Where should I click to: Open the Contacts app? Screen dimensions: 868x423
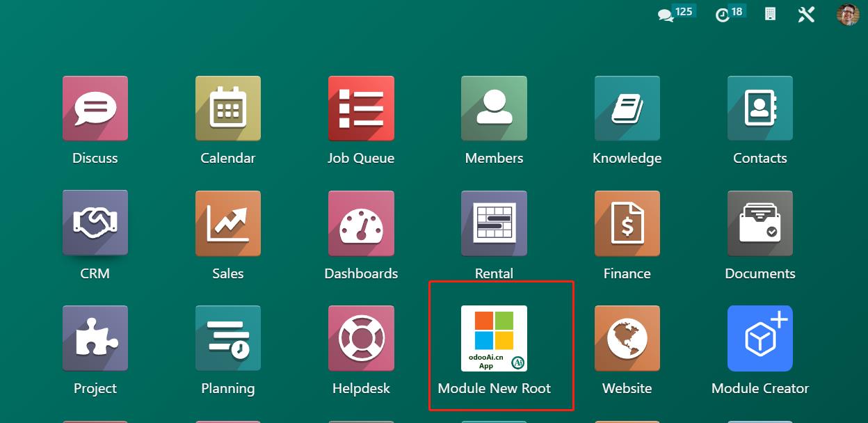coord(759,109)
